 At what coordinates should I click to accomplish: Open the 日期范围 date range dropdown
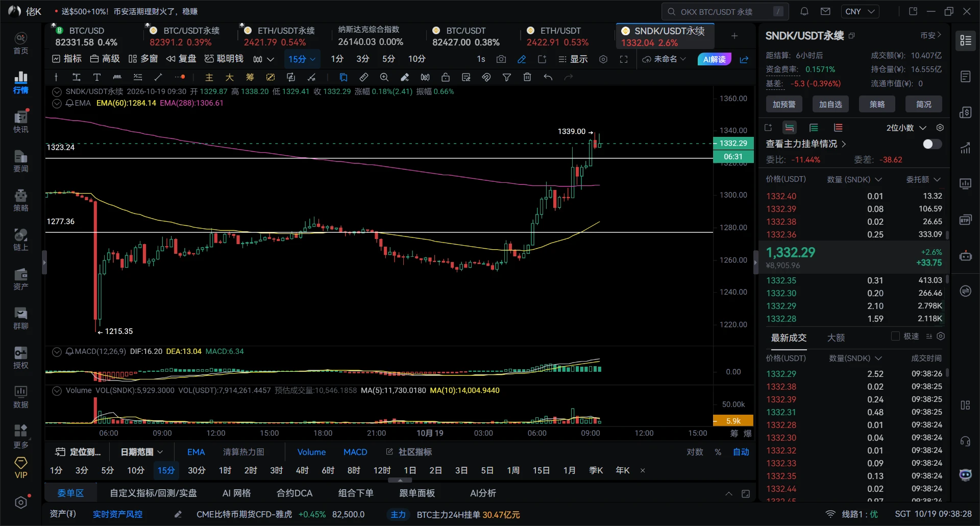coord(141,452)
